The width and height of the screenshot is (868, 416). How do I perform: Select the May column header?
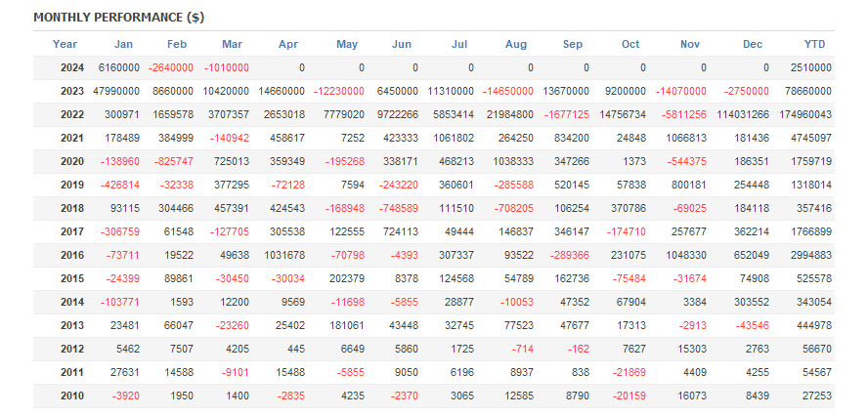click(x=347, y=44)
